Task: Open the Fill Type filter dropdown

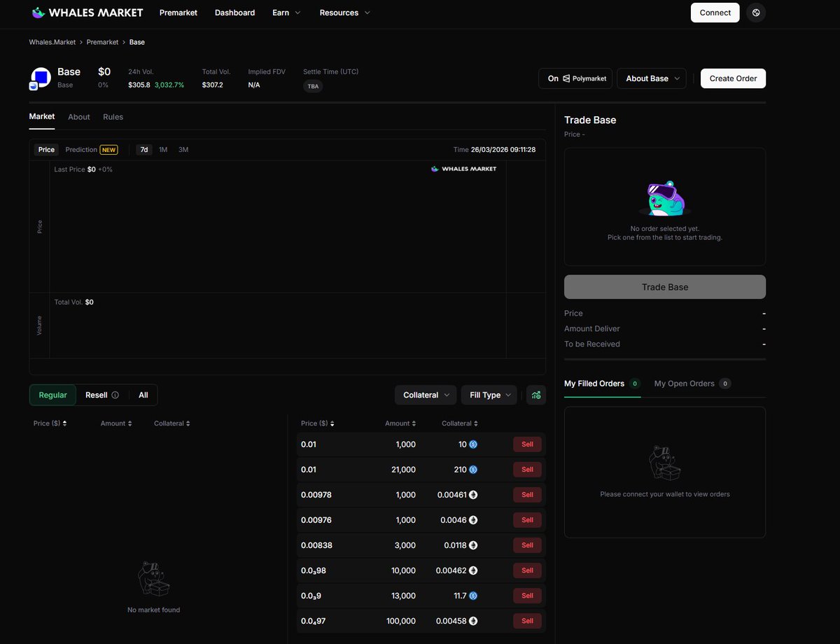Action: 489,395
